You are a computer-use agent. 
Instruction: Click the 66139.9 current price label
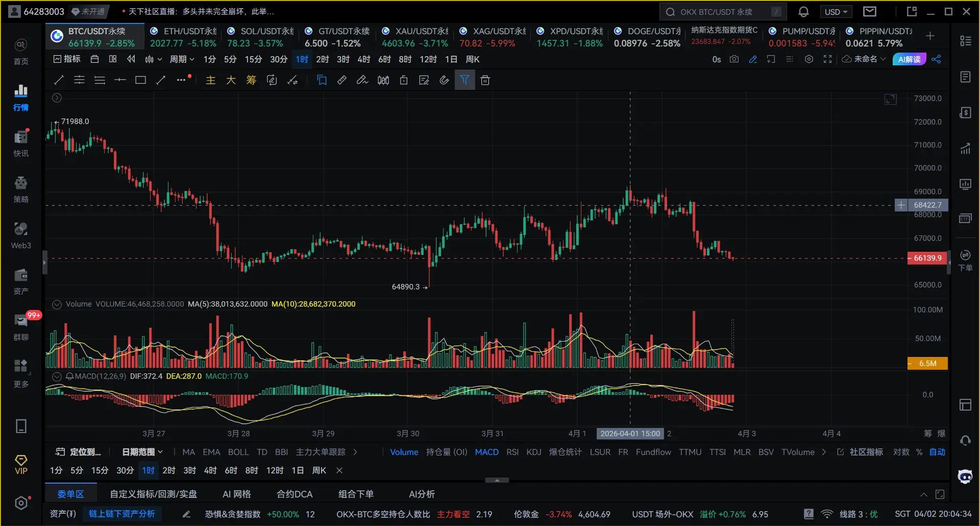point(927,258)
